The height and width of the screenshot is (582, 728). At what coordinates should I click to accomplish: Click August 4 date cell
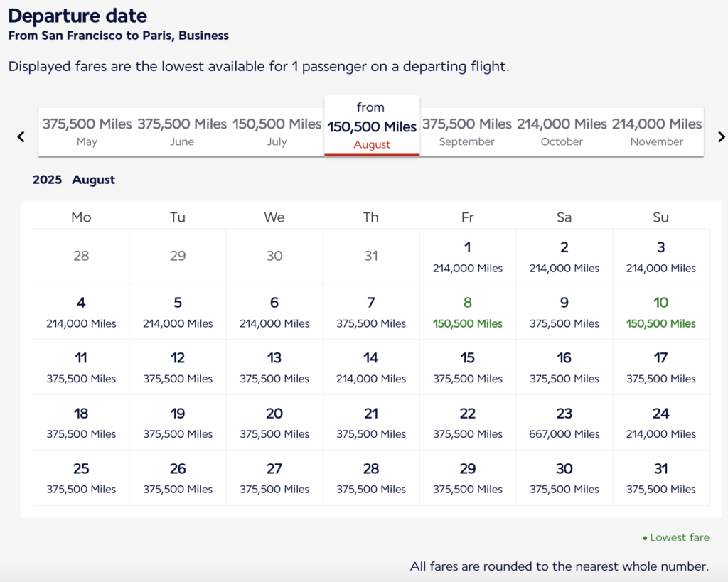tap(81, 312)
